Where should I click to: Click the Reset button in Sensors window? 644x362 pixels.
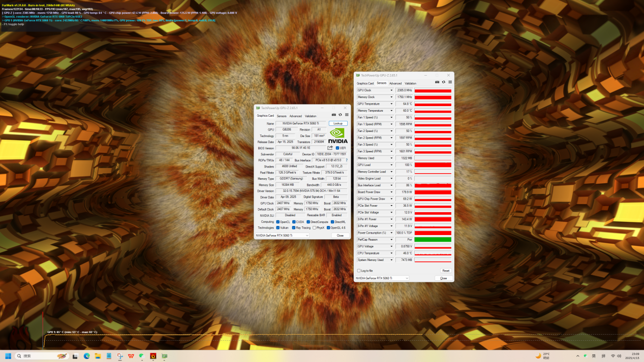point(446,271)
